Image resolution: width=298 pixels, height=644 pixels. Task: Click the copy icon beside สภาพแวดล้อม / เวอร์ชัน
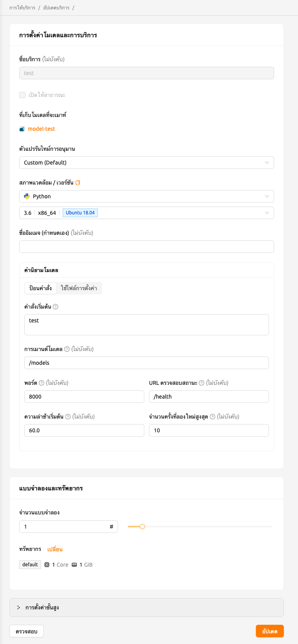78,183
